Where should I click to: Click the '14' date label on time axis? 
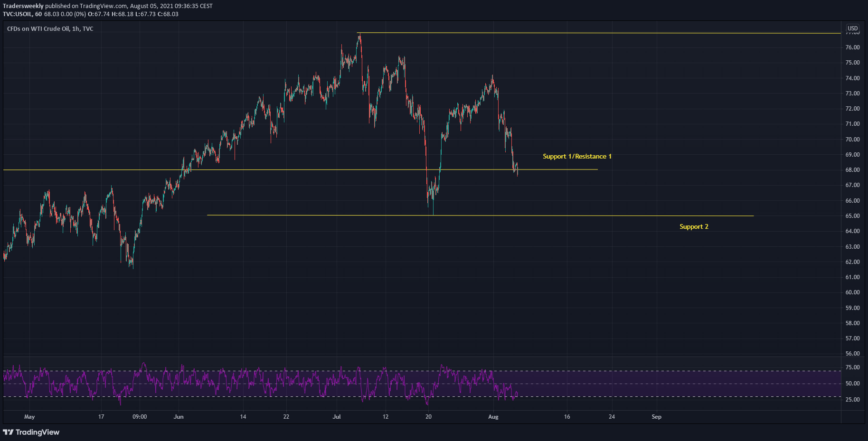[243, 417]
